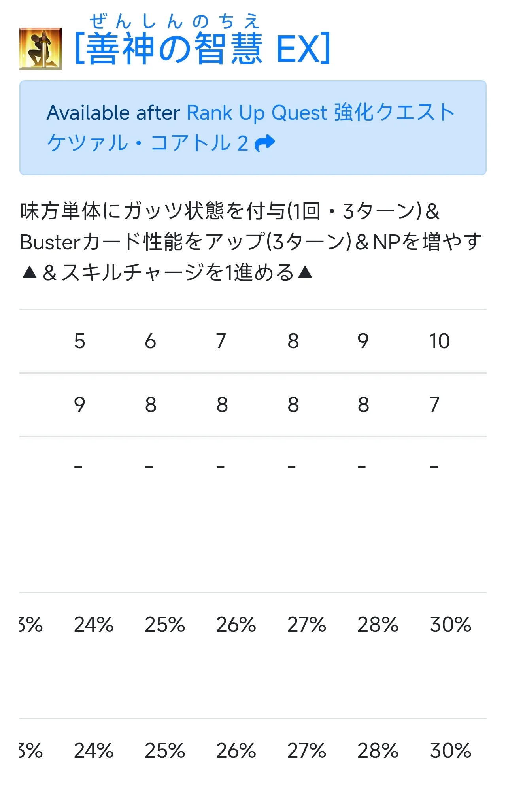
Task: Click the level 6 column header
Action: (x=150, y=341)
